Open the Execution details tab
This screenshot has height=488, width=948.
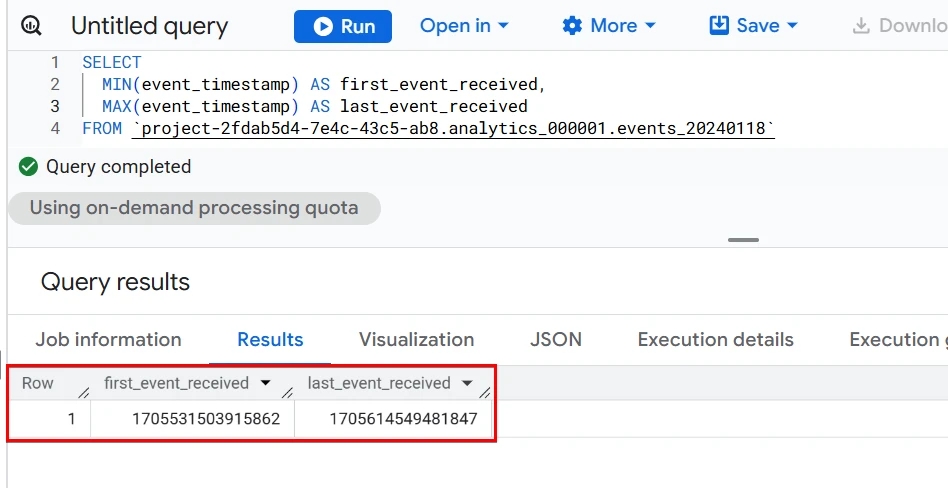click(x=715, y=340)
